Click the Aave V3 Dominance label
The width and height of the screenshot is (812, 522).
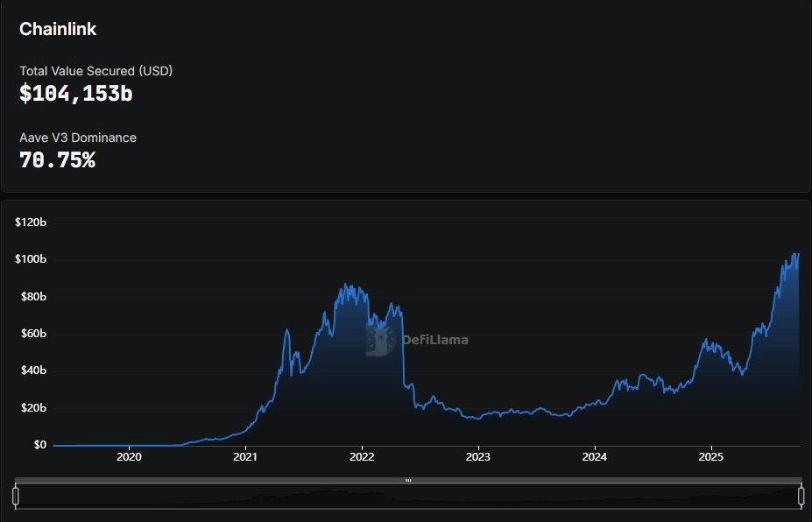(78, 138)
